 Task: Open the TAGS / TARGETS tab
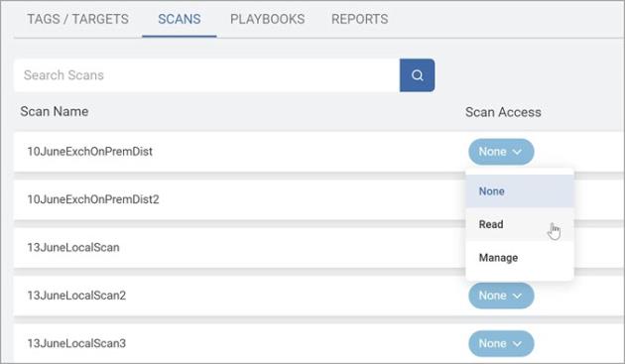77,19
